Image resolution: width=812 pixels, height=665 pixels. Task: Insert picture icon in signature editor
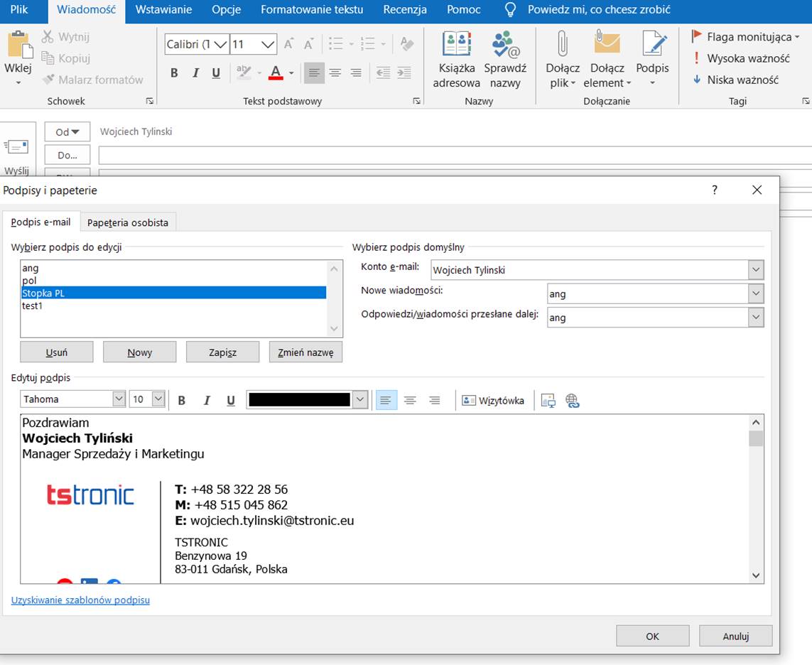tap(548, 401)
